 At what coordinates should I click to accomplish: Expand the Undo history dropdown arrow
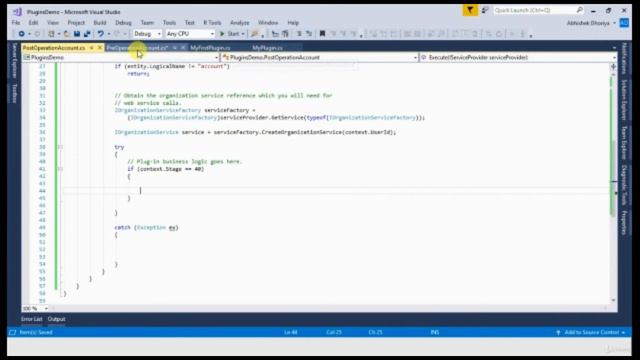pyautogui.click(x=109, y=34)
